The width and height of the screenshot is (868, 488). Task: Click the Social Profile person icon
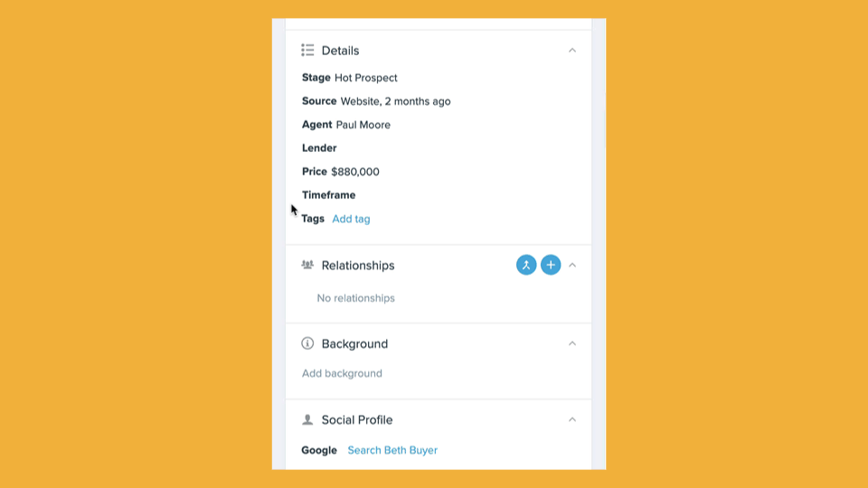(307, 419)
